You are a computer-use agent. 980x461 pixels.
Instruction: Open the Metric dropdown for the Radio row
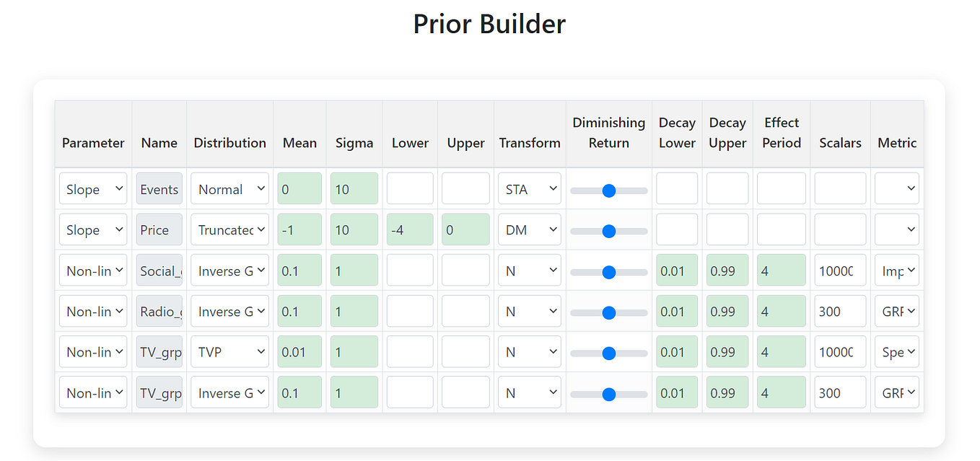897,312
